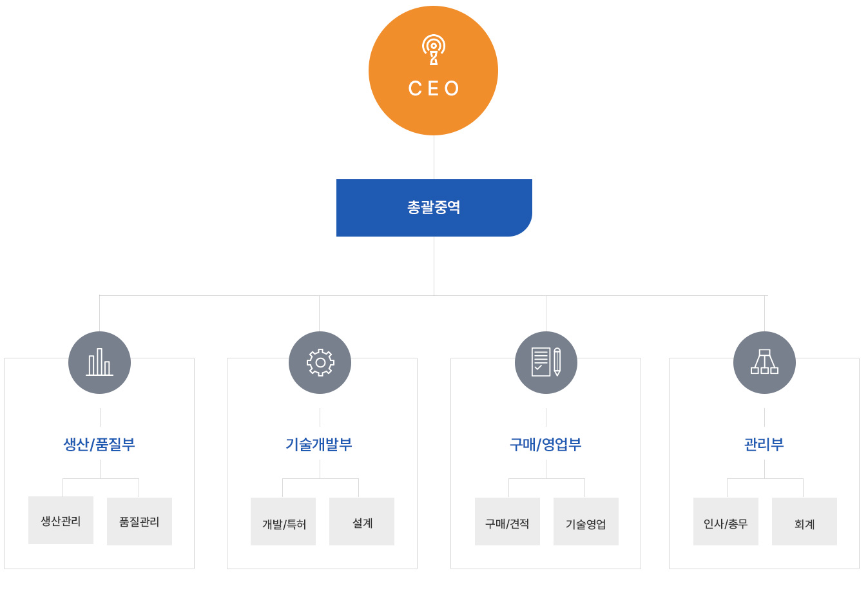
Task: Select the gear icon for 기술개발부
Action: tap(320, 362)
